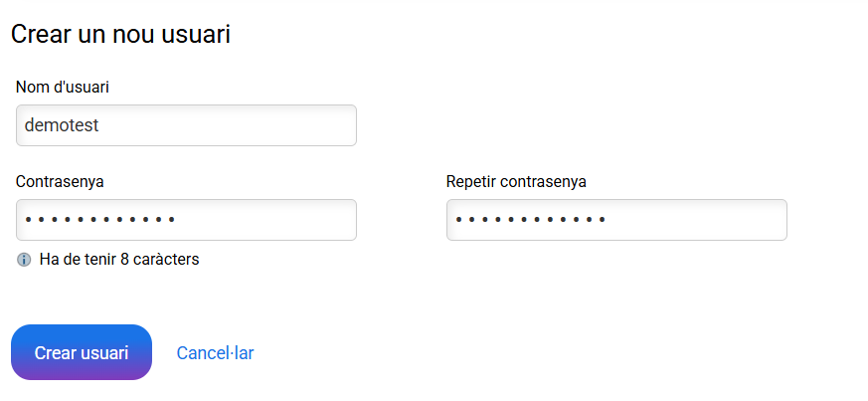Click blank area after Contrasenya dots
The height and width of the screenshot is (401, 868).
pyautogui.click(x=268, y=220)
